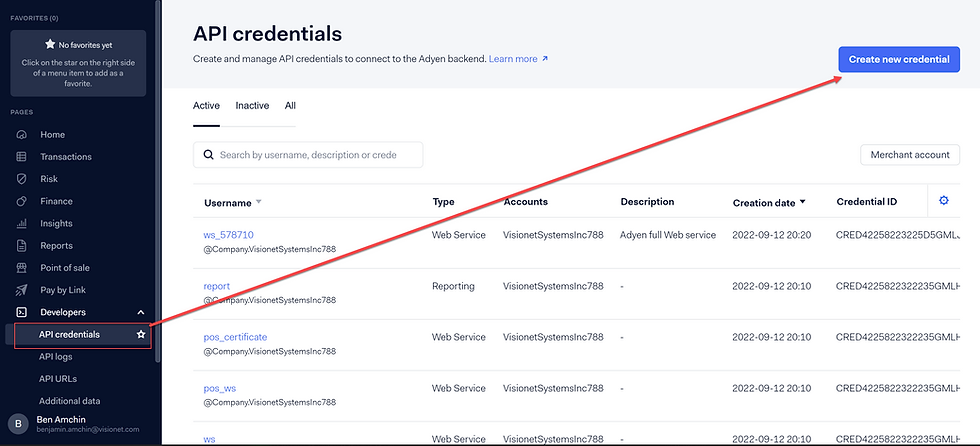Open API URLs in the sidebar
Viewport: 980px width, 446px height.
[58, 379]
